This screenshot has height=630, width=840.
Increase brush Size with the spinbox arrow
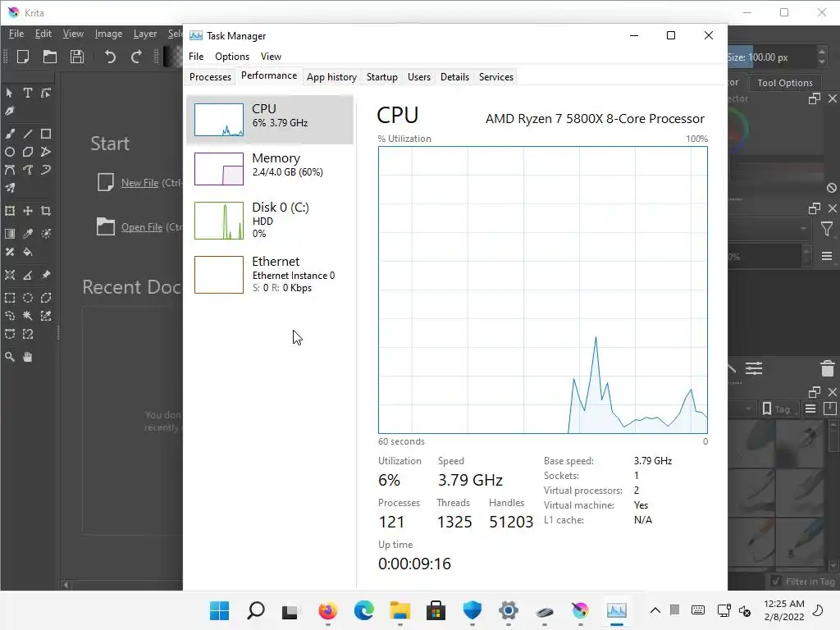click(x=822, y=52)
